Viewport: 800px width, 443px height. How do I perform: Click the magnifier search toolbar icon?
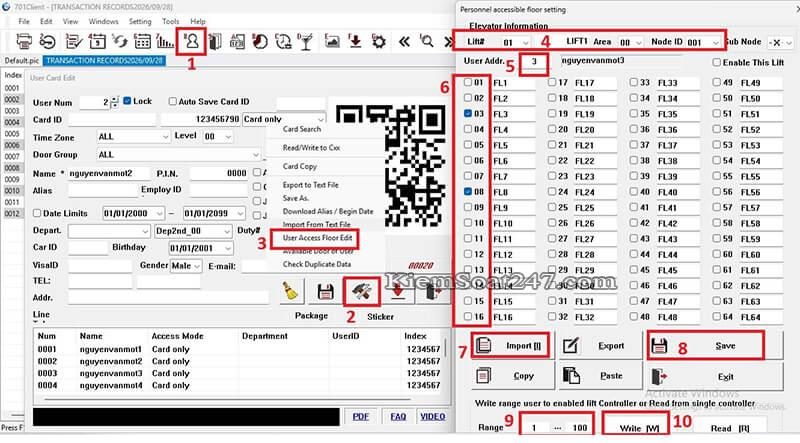[427, 41]
